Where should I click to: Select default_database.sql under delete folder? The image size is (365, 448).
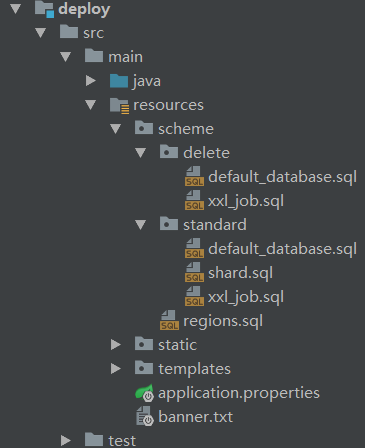tap(282, 177)
